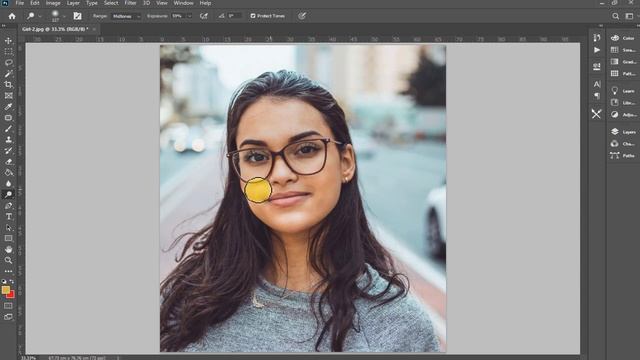Open the Image menu
640x360 pixels.
click(x=53, y=3)
